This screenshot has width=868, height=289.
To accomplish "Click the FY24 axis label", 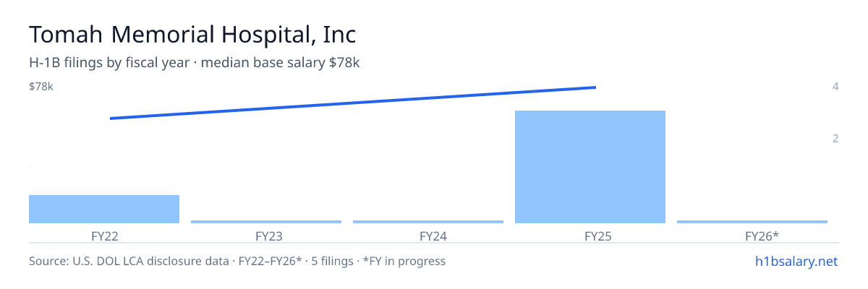I will (428, 236).
